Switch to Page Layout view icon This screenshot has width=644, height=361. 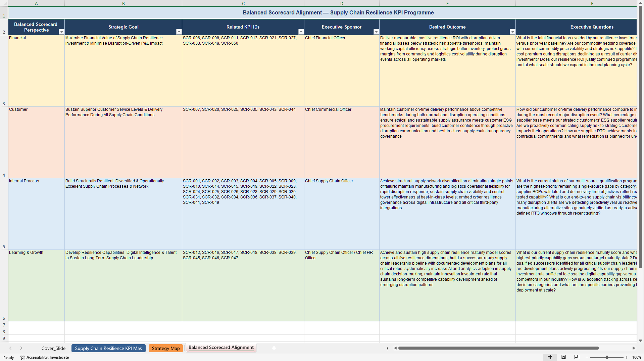coord(563,357)
